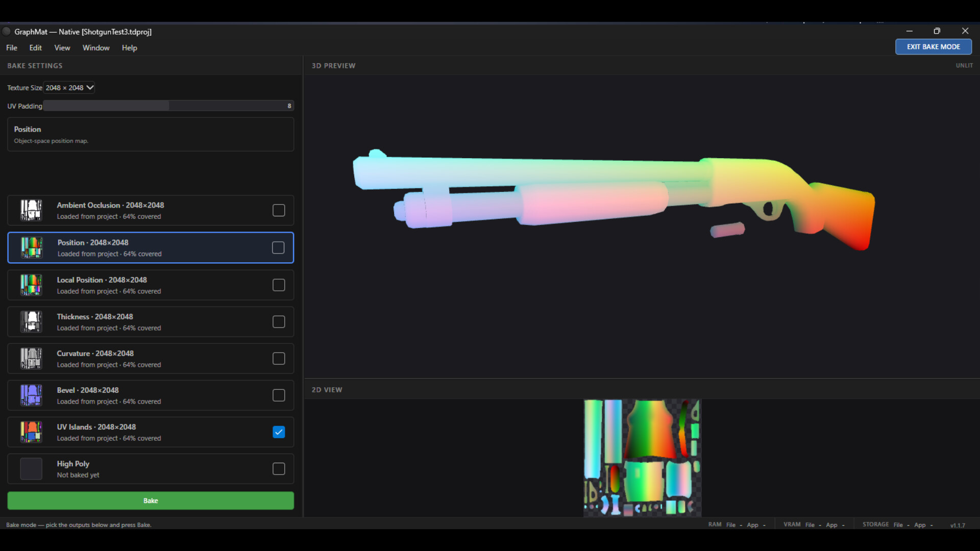Click the Position description heading
This screenshot has width=980, height=551.
click(x=28, y=129)
